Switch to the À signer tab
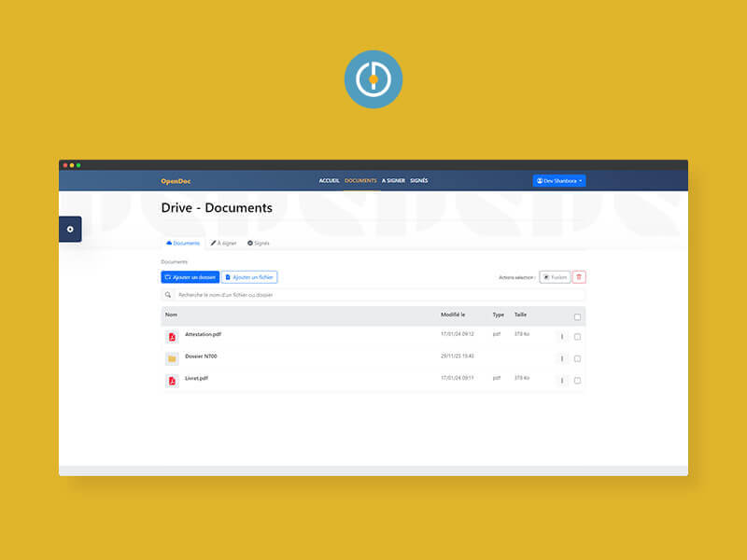The height and width of the screenshot is (560, 747). (224, 243)
